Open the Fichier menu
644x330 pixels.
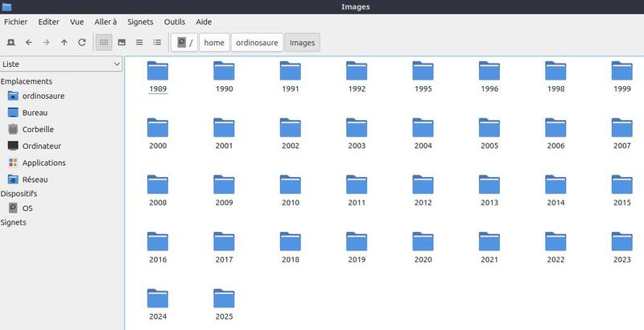point(16,22)
